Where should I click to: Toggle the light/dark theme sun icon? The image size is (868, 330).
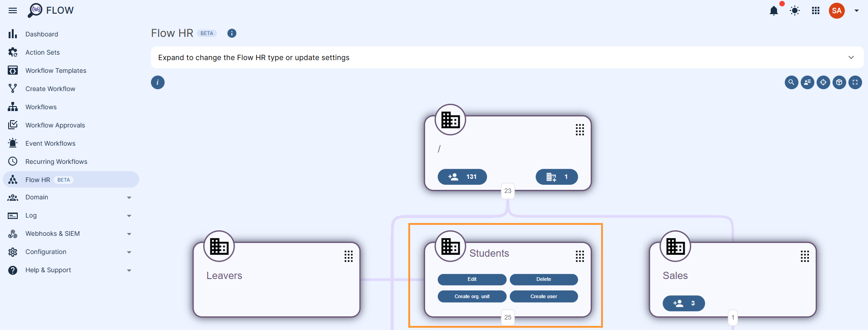[794, 10]
